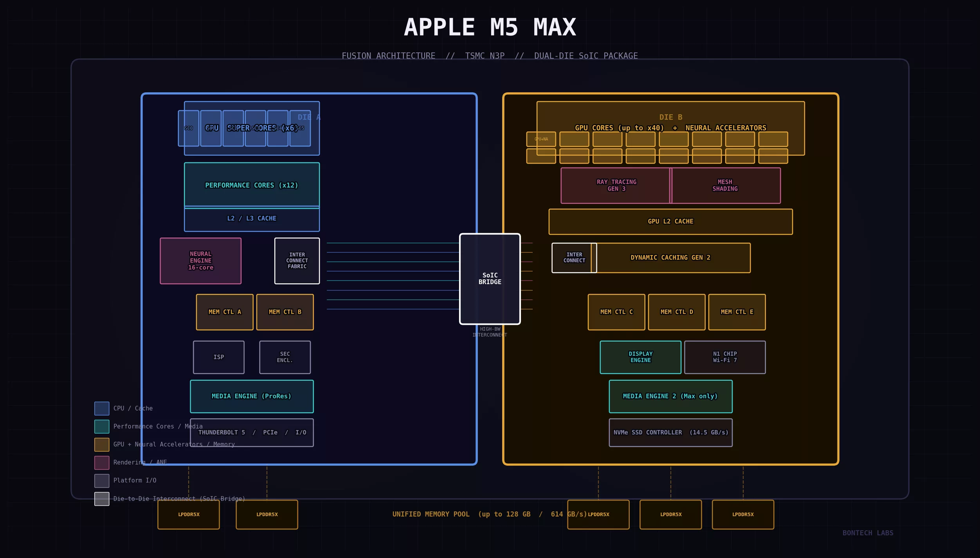
Task: Select the SoIC BRIDGE block
Action: point(490,278)
